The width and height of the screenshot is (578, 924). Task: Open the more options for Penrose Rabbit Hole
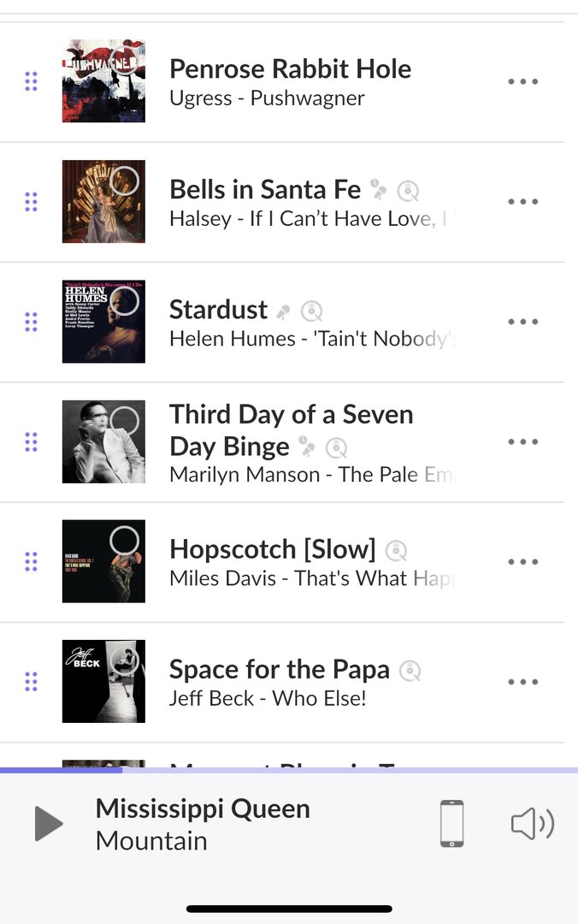pos(522,82)
